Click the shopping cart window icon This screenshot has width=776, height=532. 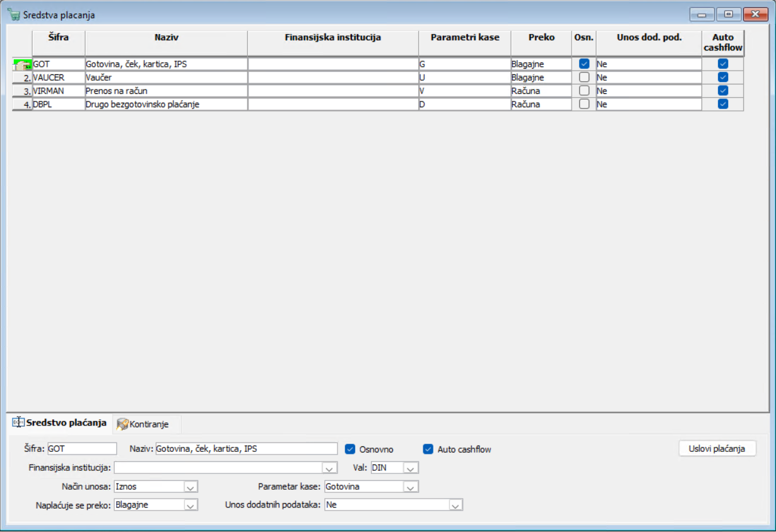click(x=13, y=14)
